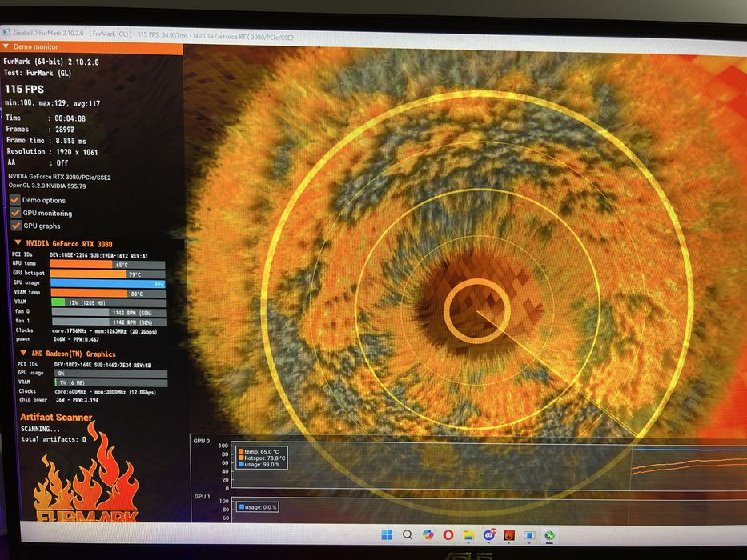Click the GPU usage 99% bar

pyautogui.click(x=108, y=284)
